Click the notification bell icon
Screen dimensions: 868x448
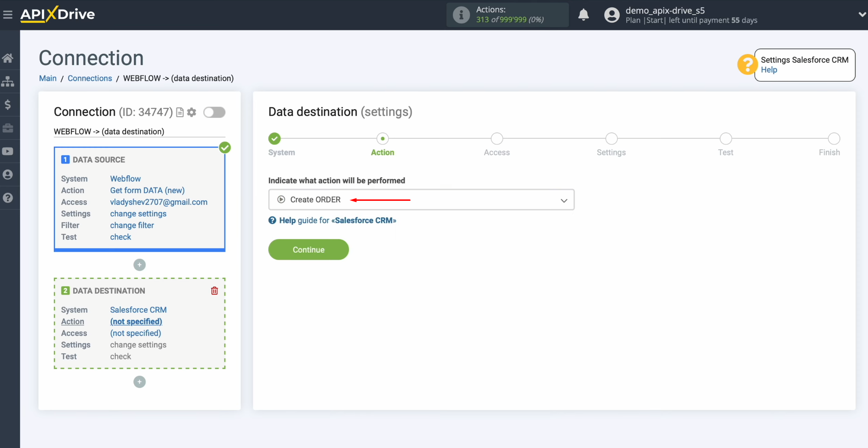(583, 15)
